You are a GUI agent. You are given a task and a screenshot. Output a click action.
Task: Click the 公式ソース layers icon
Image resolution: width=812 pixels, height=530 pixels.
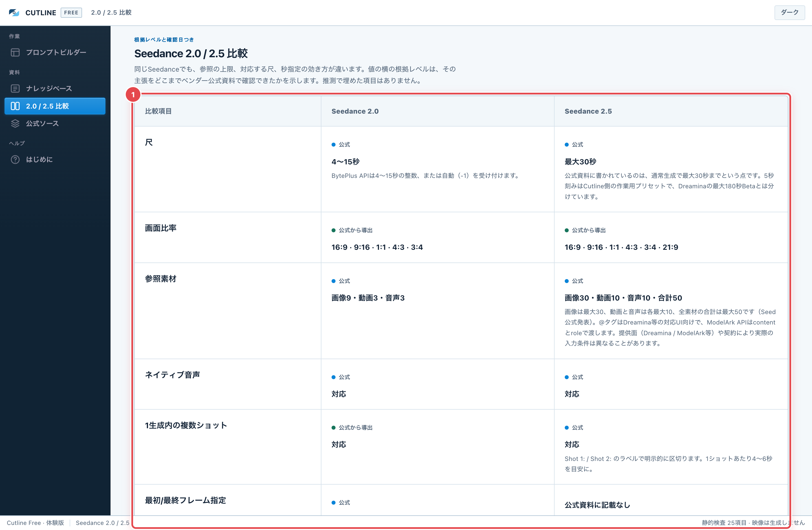coord(15,123)
